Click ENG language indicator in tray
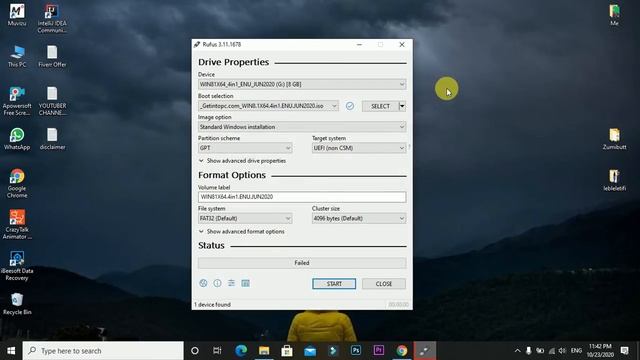Screen dimensions: 640x360 tap(576, 351)
